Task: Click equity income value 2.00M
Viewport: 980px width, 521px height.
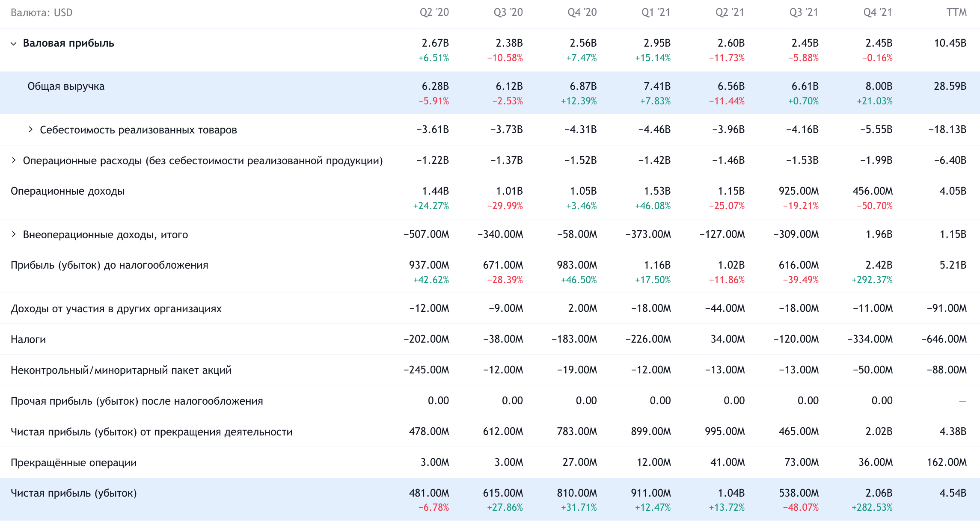Action: (x=582, y=308)
